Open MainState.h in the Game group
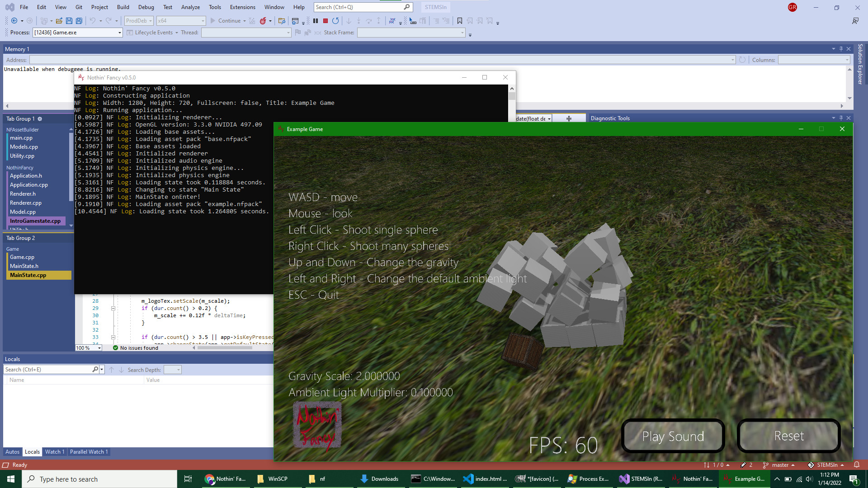This screenshot has width=868, height=488. click(24, 266)
